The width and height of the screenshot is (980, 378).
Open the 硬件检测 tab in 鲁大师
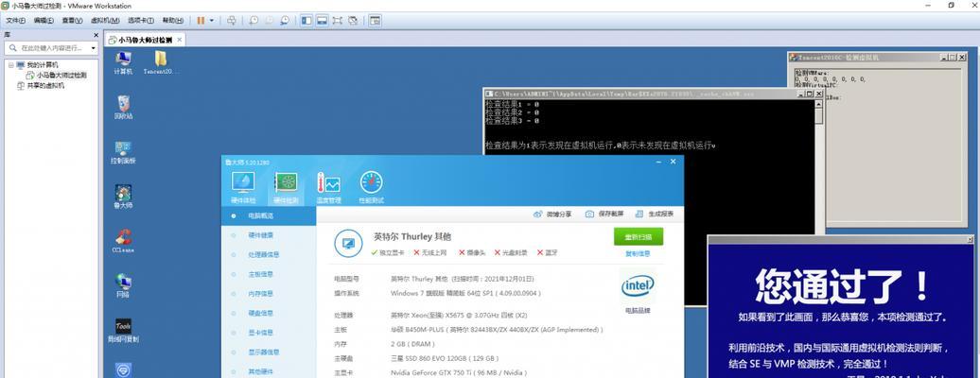(x=286, y=188)
